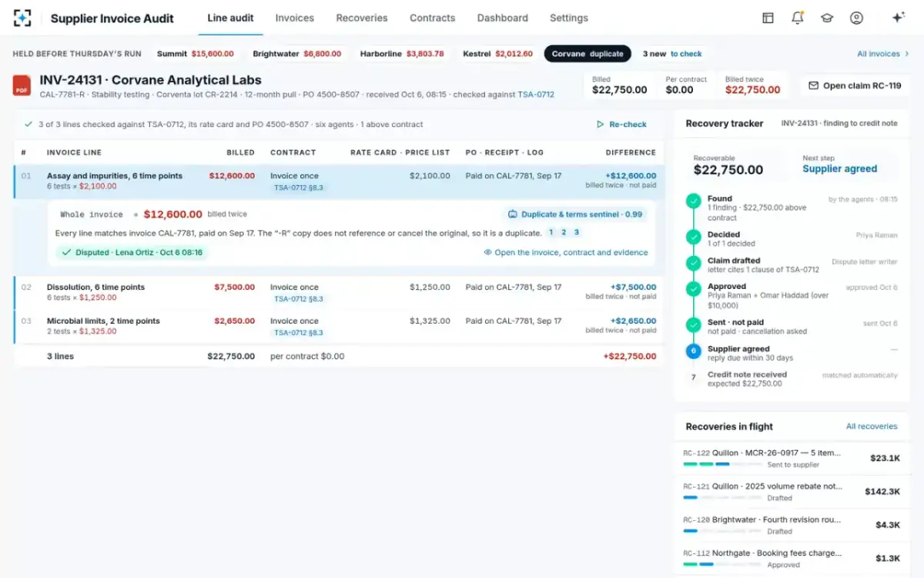Open the All recoveries link
The width and height of the screenshot is (924, 578).
coord(872,426)
